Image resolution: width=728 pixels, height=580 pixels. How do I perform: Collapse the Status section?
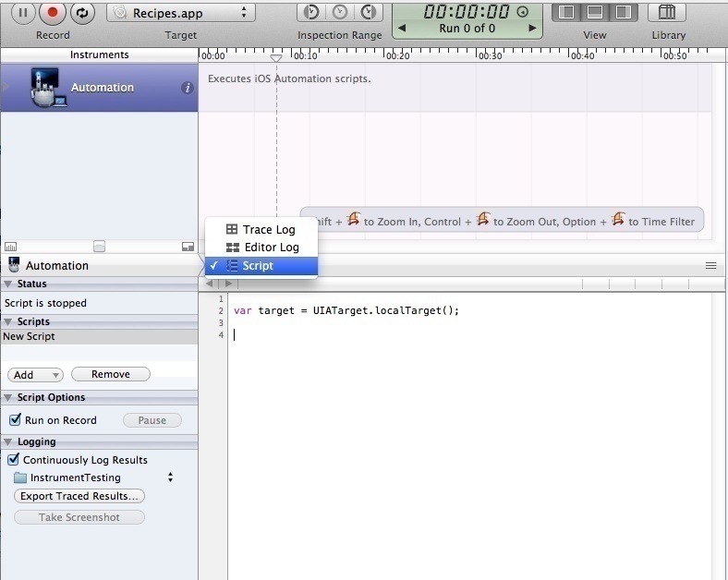click(8, 284)
